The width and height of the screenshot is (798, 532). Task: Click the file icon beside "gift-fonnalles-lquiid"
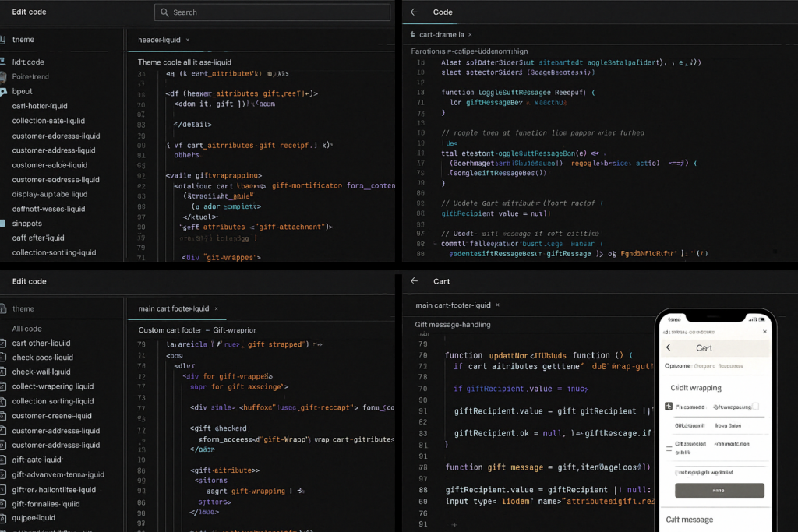coord(3,504)
